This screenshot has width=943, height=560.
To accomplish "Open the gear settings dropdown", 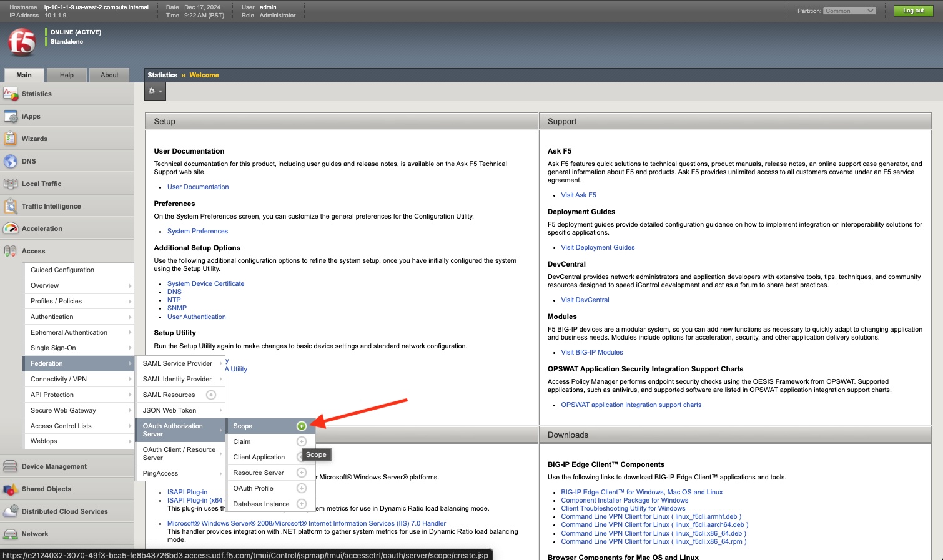I will (155, 91).
